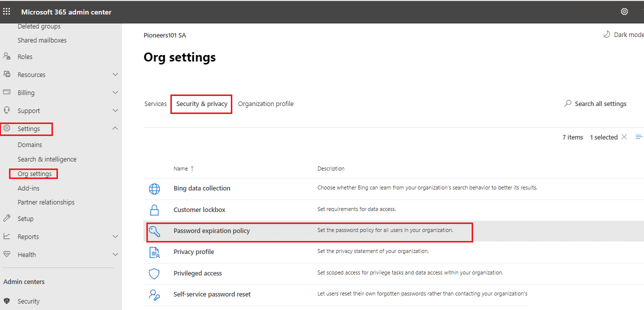Click the Microsoft 365 admin center title
Screen dimensions: 644x310
pyautogui.click(x=66, y=12)
